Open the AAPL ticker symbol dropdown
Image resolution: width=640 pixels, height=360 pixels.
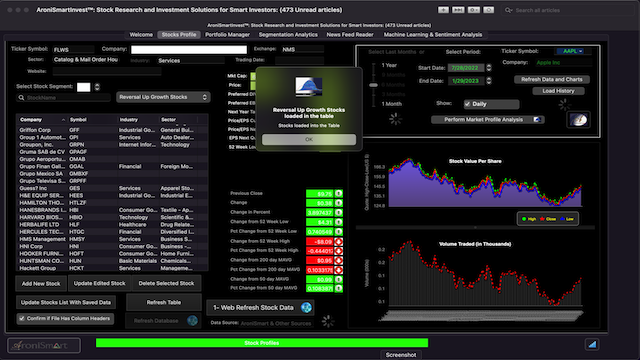point(571,51)
